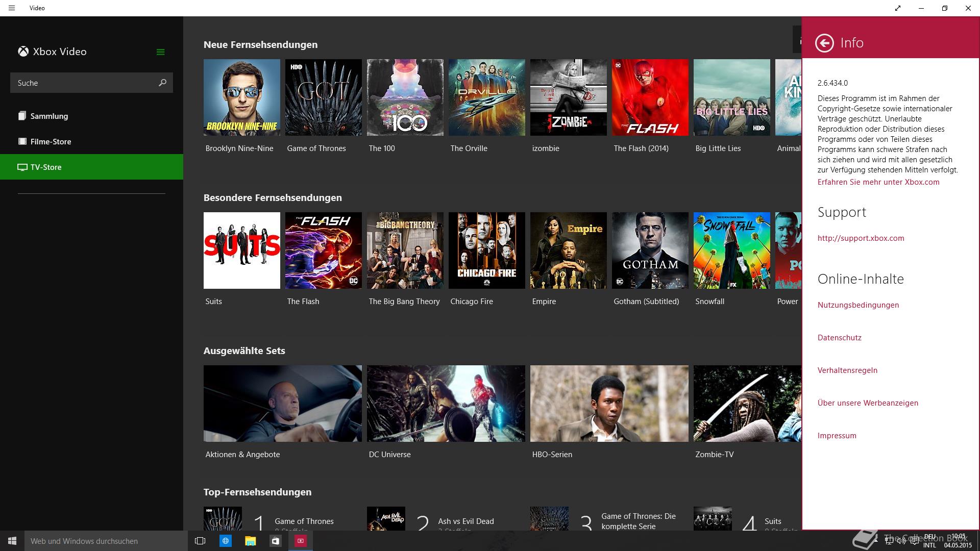Open Ash vs Evil Dead top show
The height and width of the screenshot is (551, 980).
tap(446, 519)
